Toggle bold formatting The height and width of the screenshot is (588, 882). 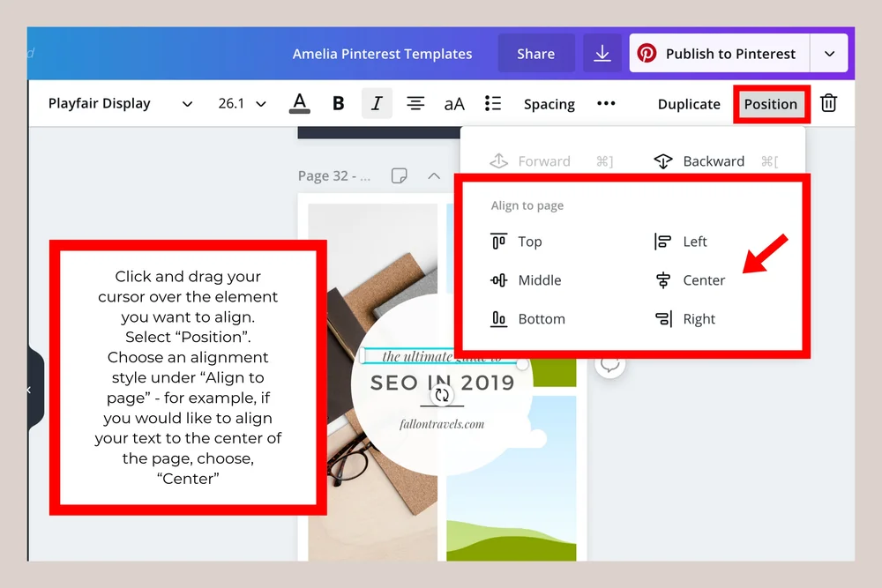pyautogui.click(x=338, y=103)
